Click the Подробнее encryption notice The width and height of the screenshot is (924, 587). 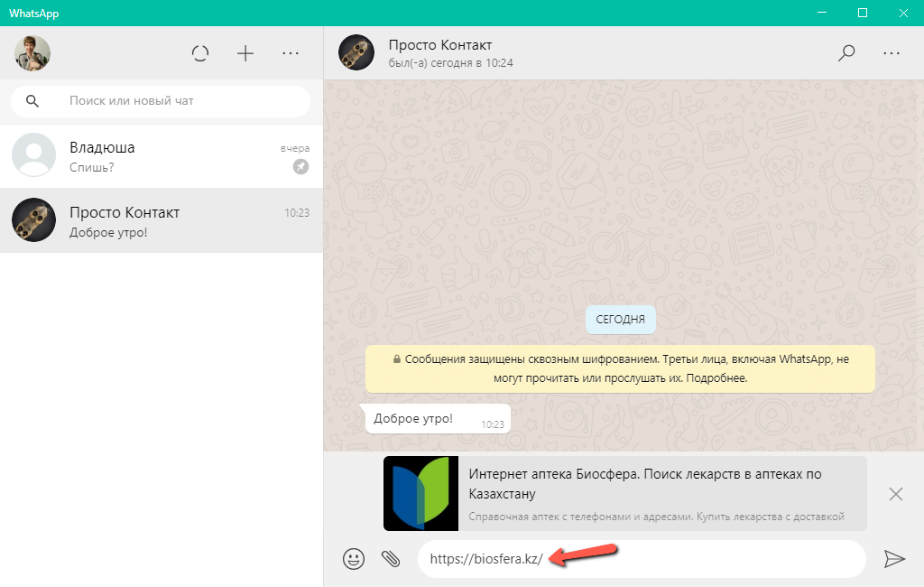pos(717,378)
